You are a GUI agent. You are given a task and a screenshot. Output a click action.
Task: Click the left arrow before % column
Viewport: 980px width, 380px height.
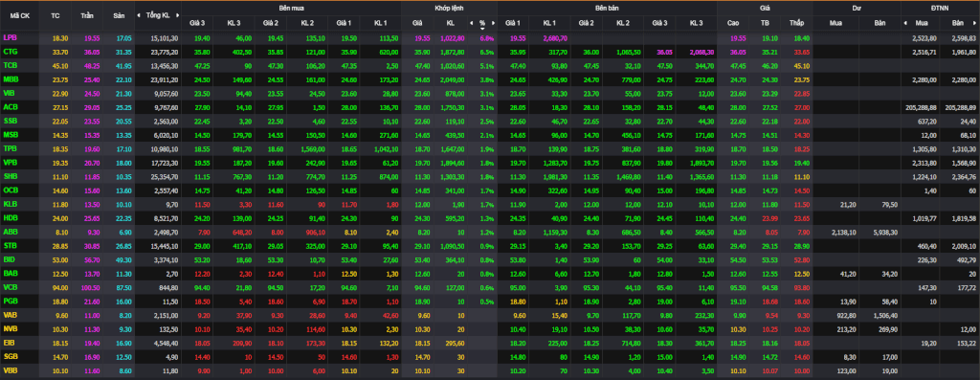[x=473, y=23]
